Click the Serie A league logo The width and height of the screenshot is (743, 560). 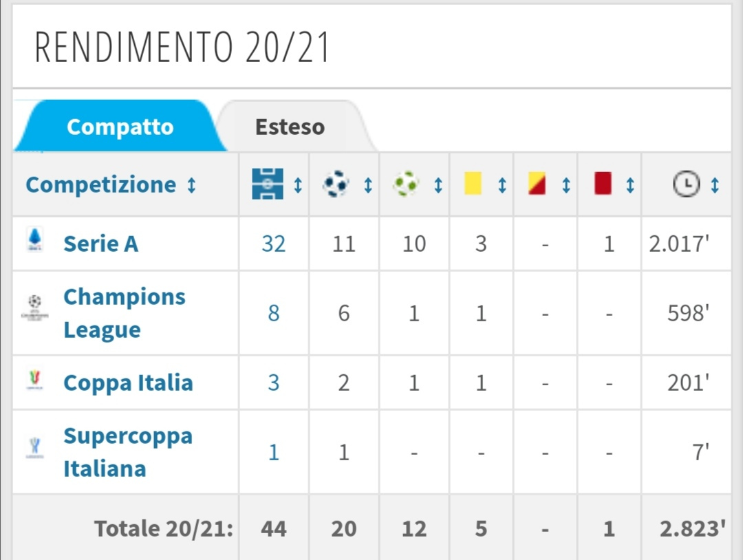point(35,239)
